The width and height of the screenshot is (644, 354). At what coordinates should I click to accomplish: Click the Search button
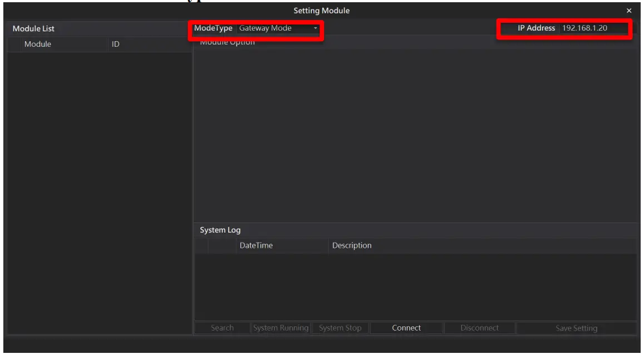[x=222, y=328]
